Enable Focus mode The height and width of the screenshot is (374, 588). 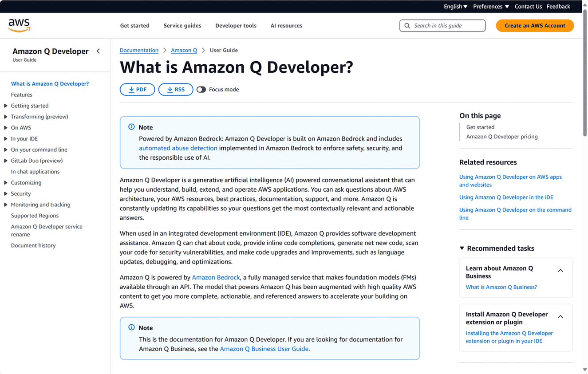[x=201, y=89]
